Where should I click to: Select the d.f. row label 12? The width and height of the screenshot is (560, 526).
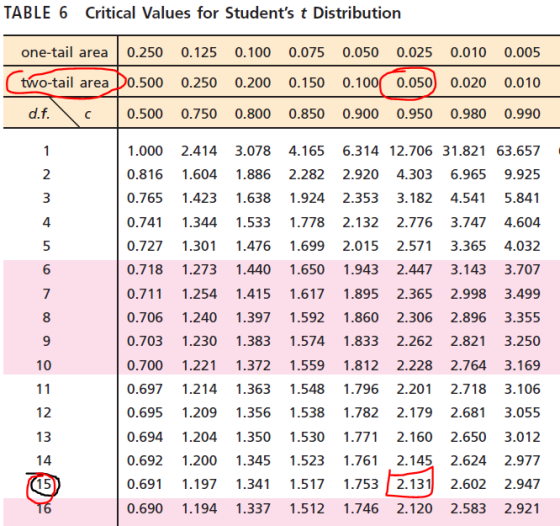click(44, 413)
